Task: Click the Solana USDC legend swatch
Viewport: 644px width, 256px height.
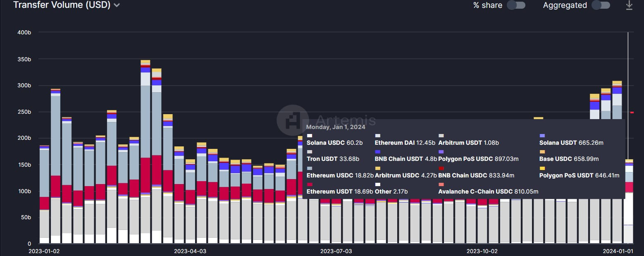Action: point(310,136)
